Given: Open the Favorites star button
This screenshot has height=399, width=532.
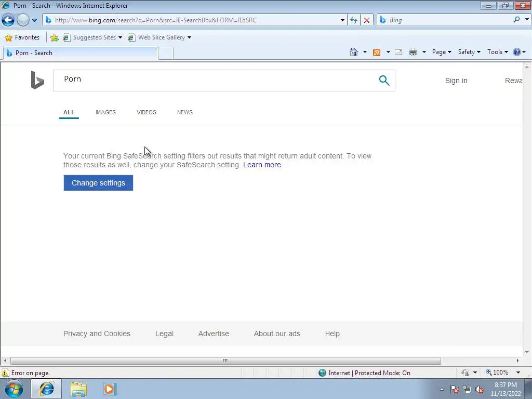Looking at the screenshot, I should [22, 37].
